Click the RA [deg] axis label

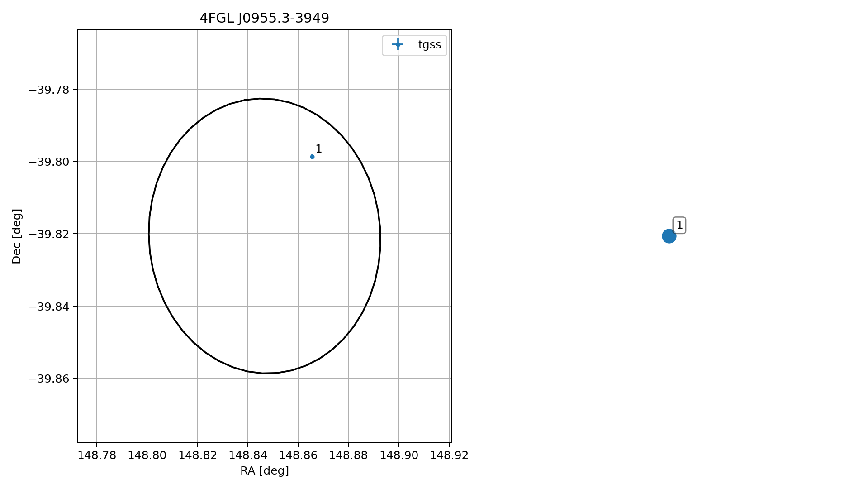pyautogui.click(x=265, y=471)
